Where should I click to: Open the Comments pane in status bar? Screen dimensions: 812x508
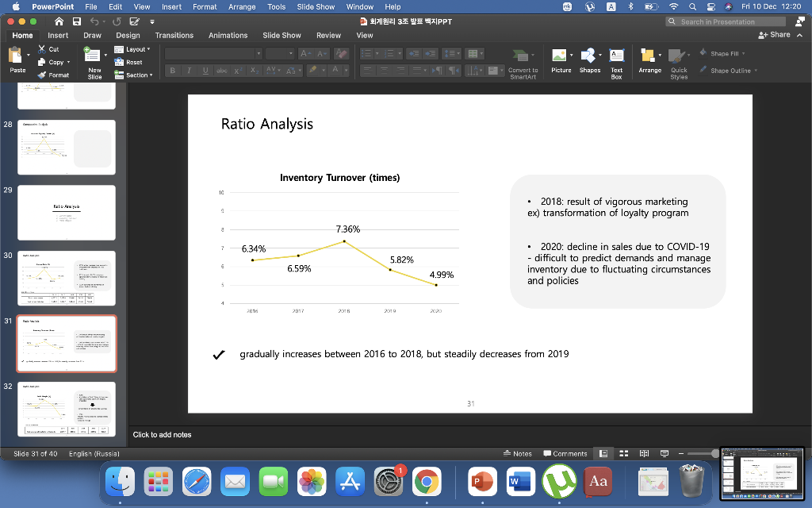point(565,453)
